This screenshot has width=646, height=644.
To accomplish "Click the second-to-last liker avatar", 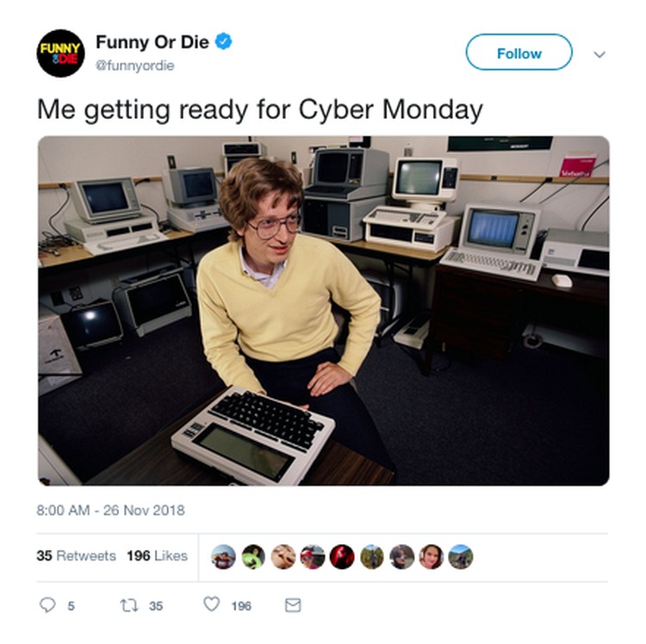I will [431, 557].
